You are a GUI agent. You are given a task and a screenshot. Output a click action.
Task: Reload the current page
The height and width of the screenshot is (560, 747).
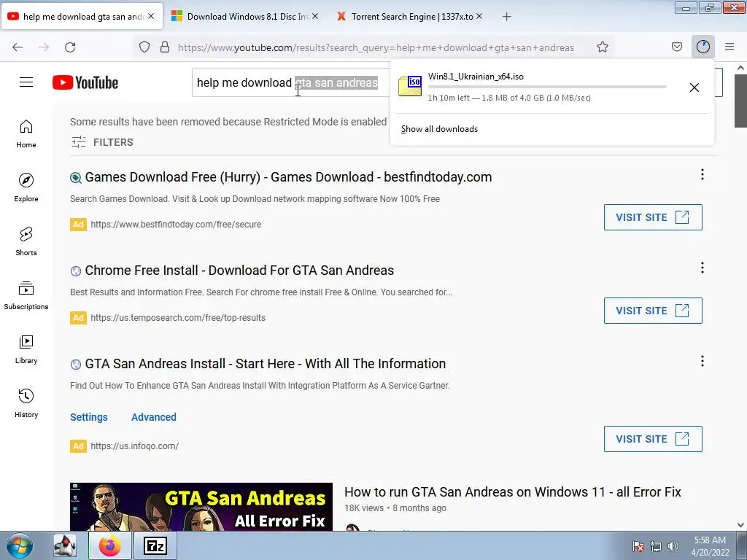(70, 47)
